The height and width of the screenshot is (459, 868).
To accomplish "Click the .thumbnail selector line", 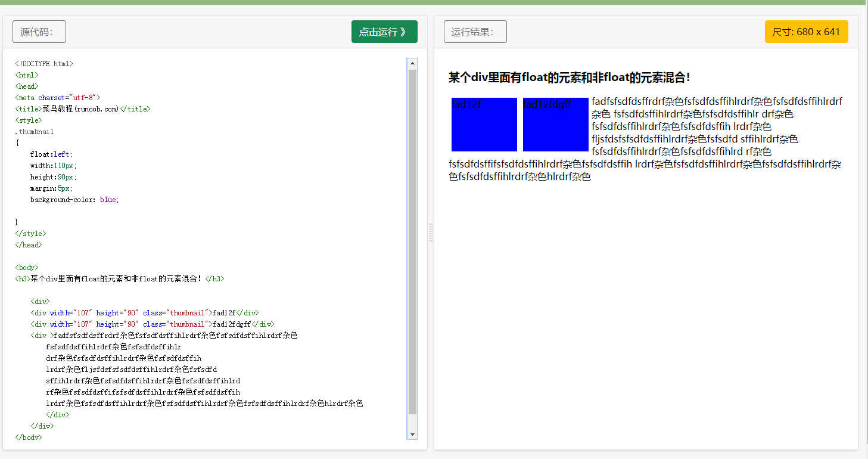I will 35,132.
